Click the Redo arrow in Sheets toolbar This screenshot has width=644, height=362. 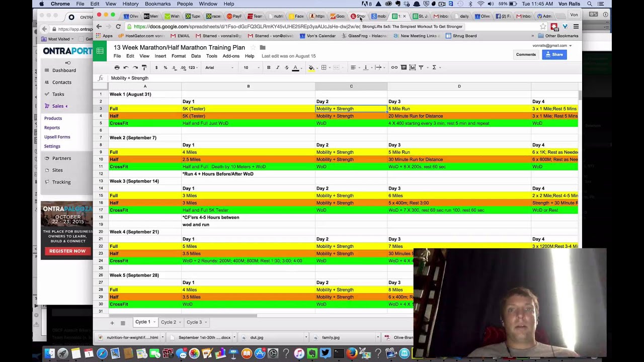135,67
